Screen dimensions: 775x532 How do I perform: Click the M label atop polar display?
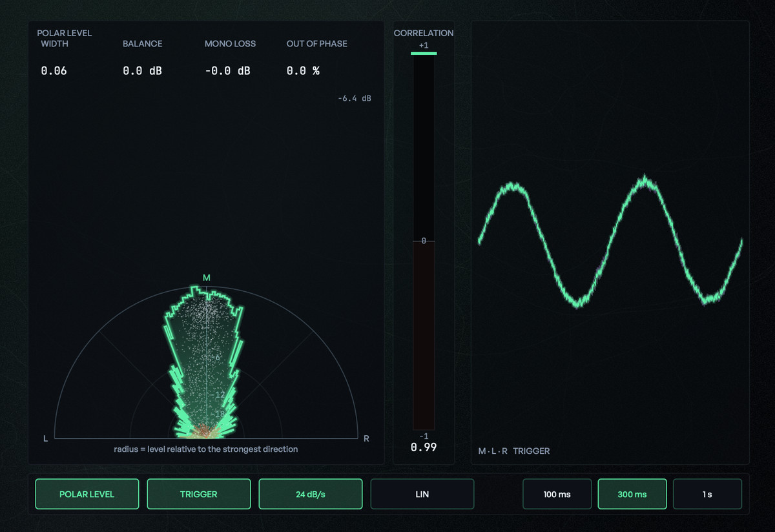[x=207, y=278]
